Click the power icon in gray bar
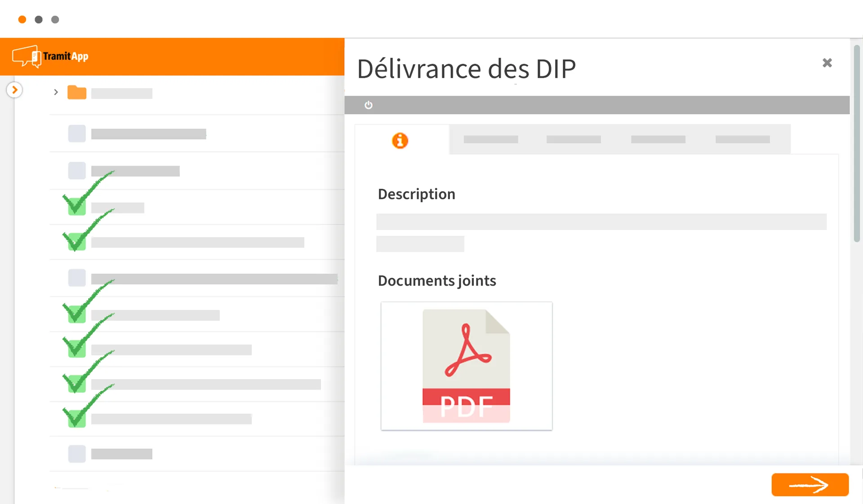Viewport: 863px width, 504px height. tap(369, 105)
